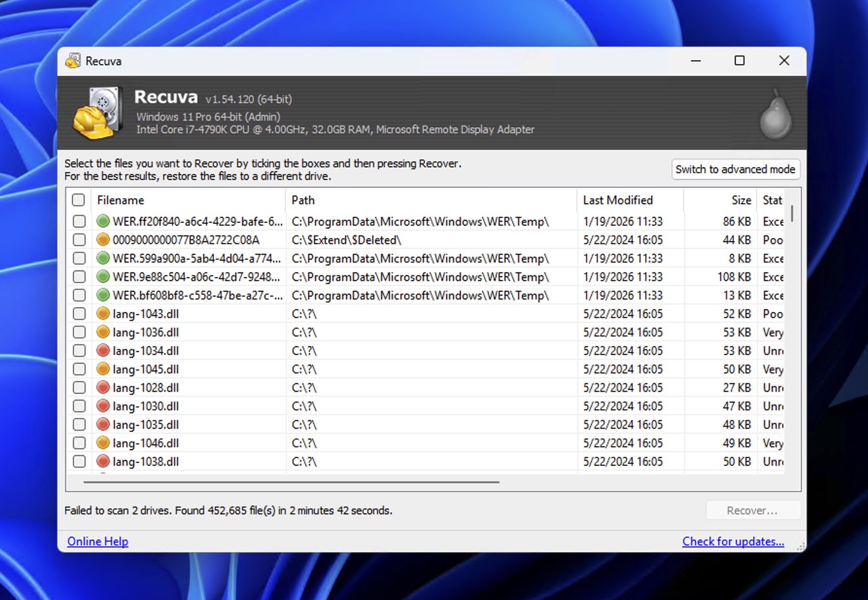Tick checkbox for lang-1046.dll
868x600 pixels.
[79, 443]
